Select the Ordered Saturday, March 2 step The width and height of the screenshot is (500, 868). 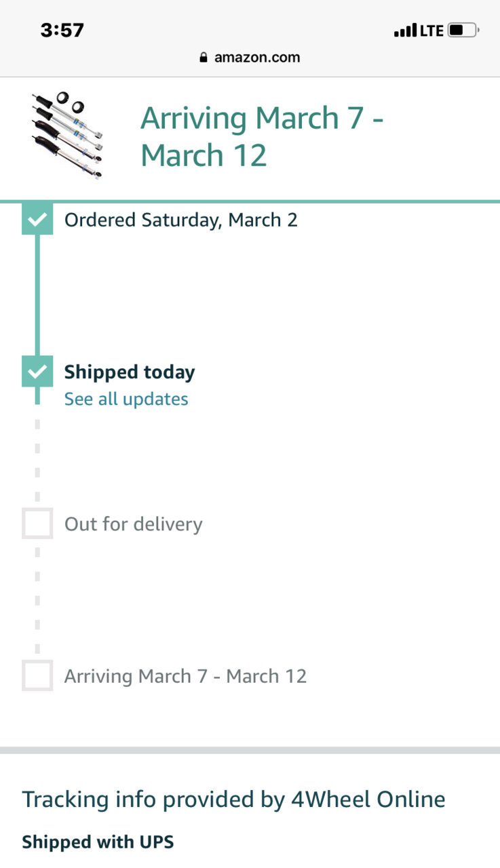pos(181,220)
